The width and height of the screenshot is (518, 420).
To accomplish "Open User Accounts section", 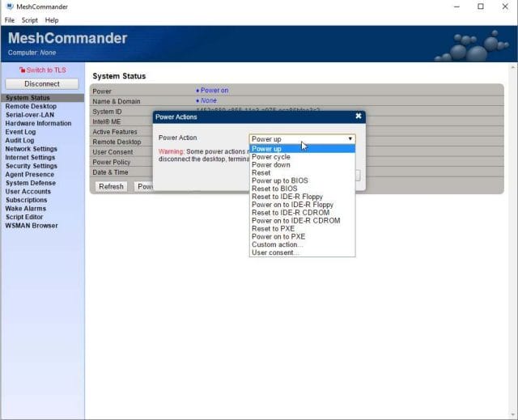I will (x=28, y=192).
